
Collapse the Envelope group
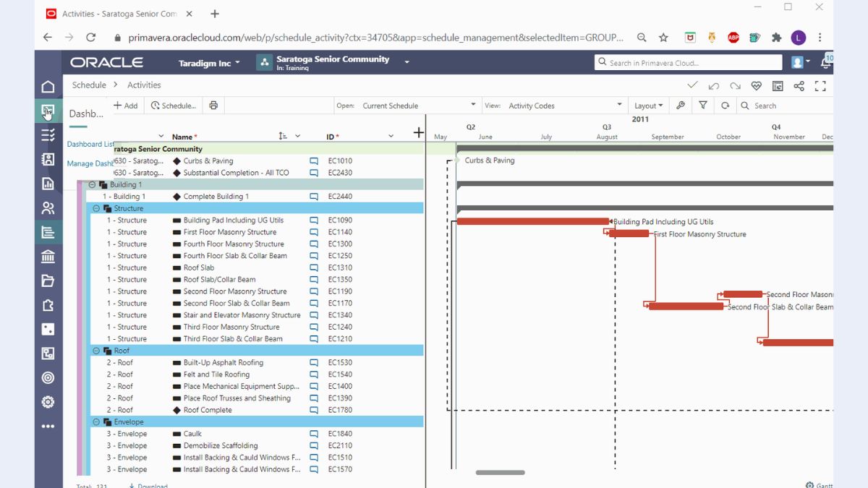(x=96, y=422)
